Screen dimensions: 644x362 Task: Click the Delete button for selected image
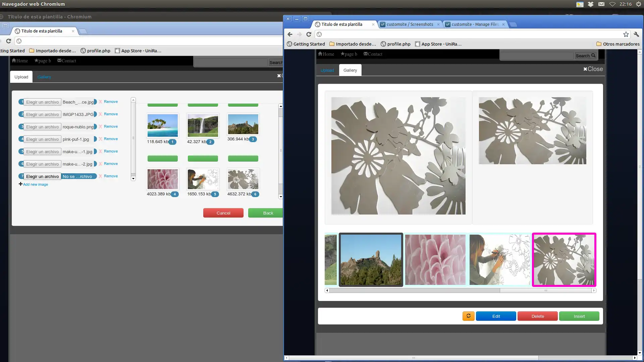tap(537, 316)
